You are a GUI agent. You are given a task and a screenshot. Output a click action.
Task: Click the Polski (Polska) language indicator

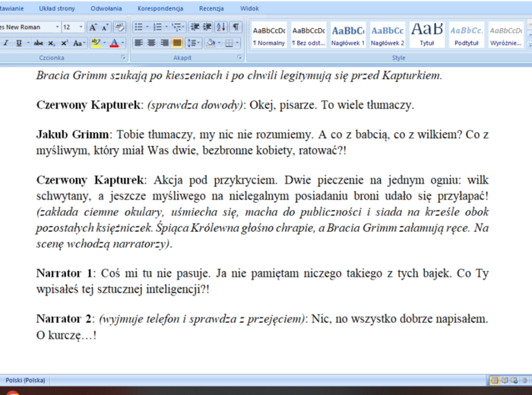(24, 380)
